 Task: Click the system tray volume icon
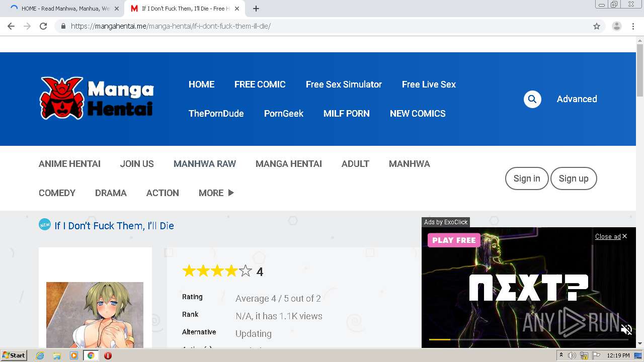572,355
